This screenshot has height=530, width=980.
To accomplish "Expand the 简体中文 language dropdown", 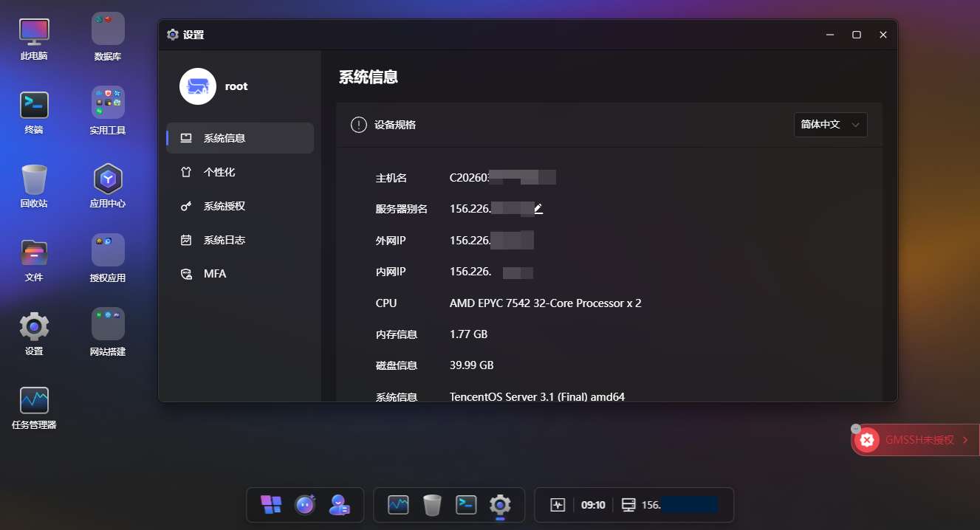I will point(830,125).
